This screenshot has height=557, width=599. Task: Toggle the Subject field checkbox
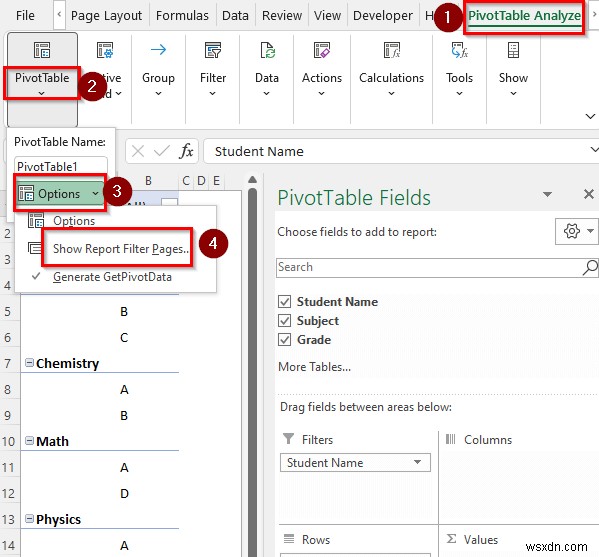[284, 321]
